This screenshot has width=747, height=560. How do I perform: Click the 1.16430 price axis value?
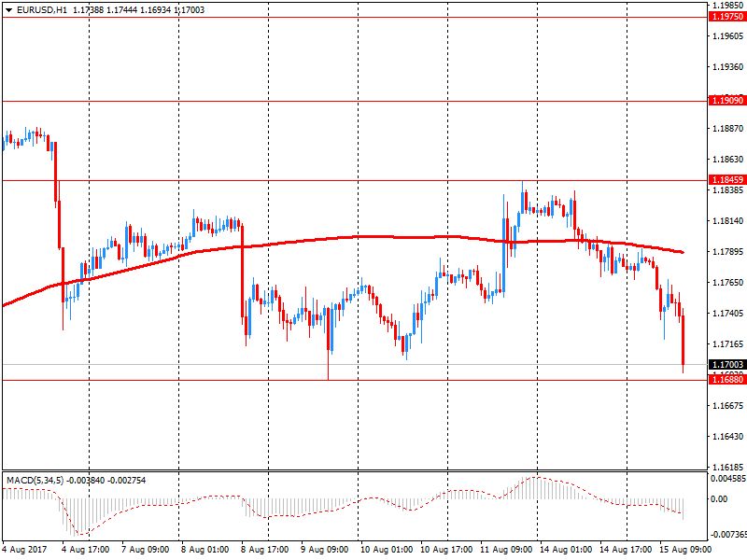pos(728,437)
